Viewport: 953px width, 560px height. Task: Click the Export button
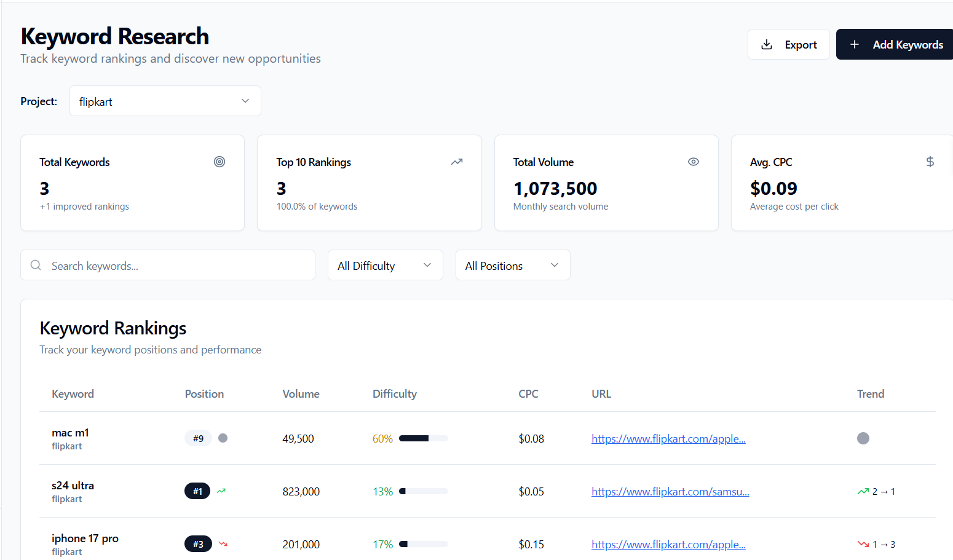789,44
